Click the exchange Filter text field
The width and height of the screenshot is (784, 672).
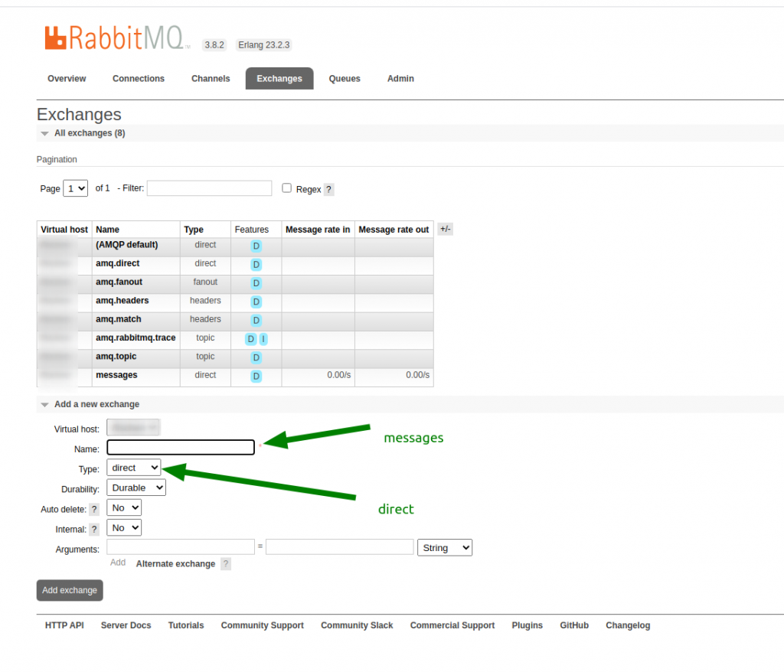click(x=210, y=188)
